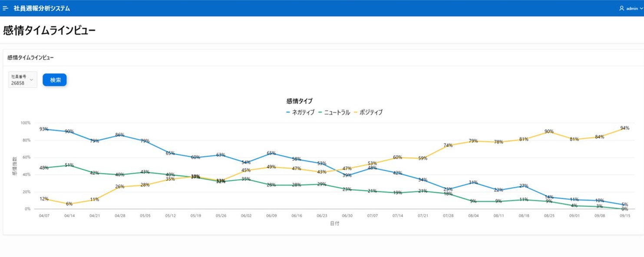
Task: Open the 社員番号 select list
Action: 23,80
